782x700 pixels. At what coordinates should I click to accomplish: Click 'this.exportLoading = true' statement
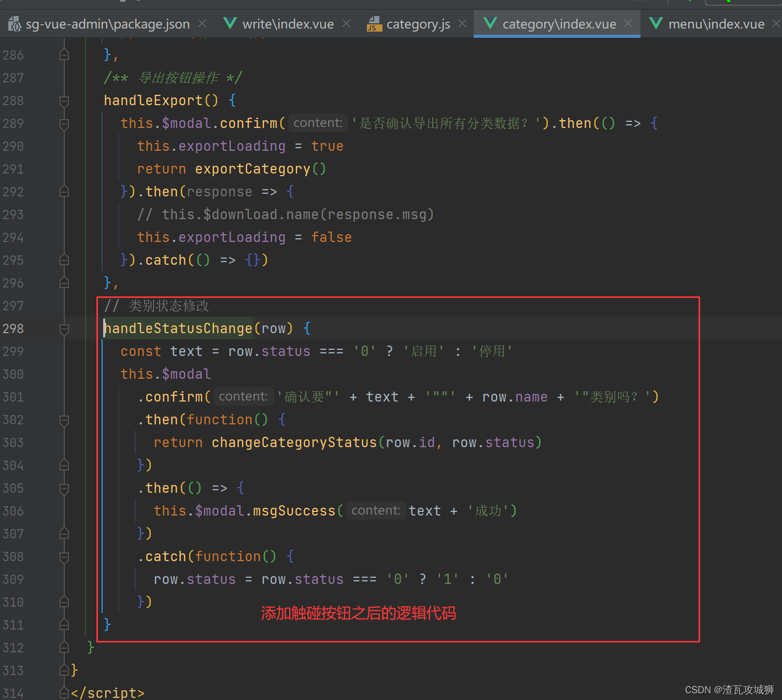[x=240, y=146]
